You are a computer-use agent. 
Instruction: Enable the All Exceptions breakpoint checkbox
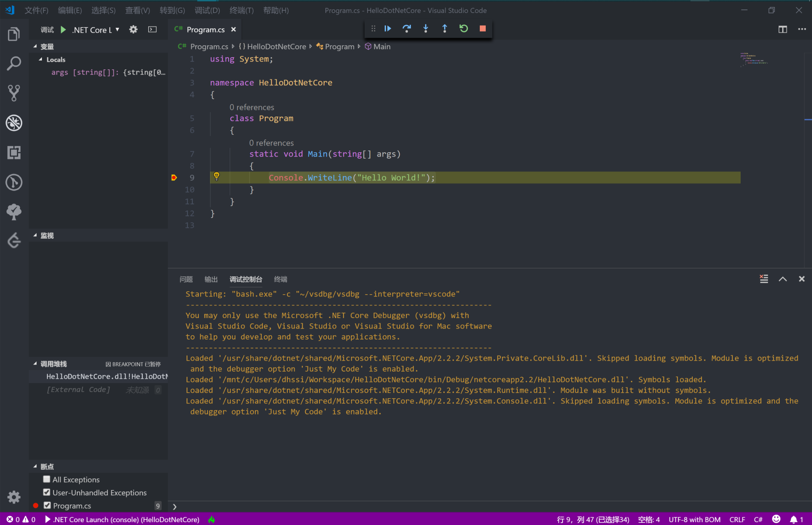[x=47, y=479]
